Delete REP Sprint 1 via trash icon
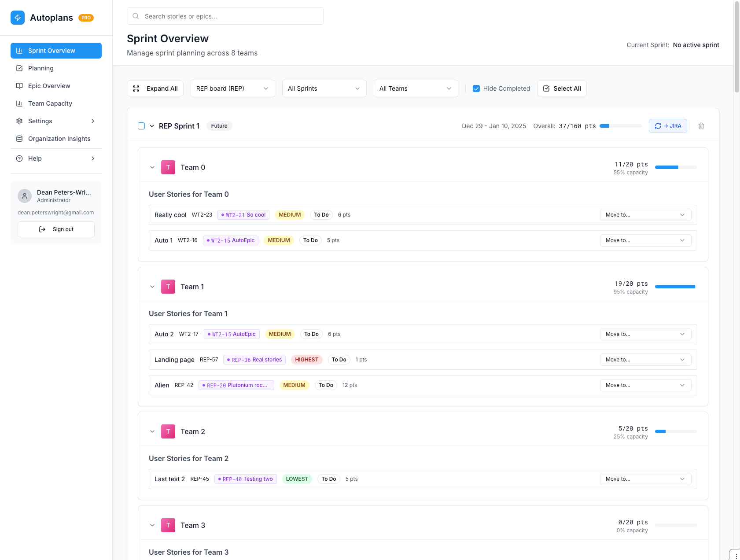 click(x=701, y=126)
